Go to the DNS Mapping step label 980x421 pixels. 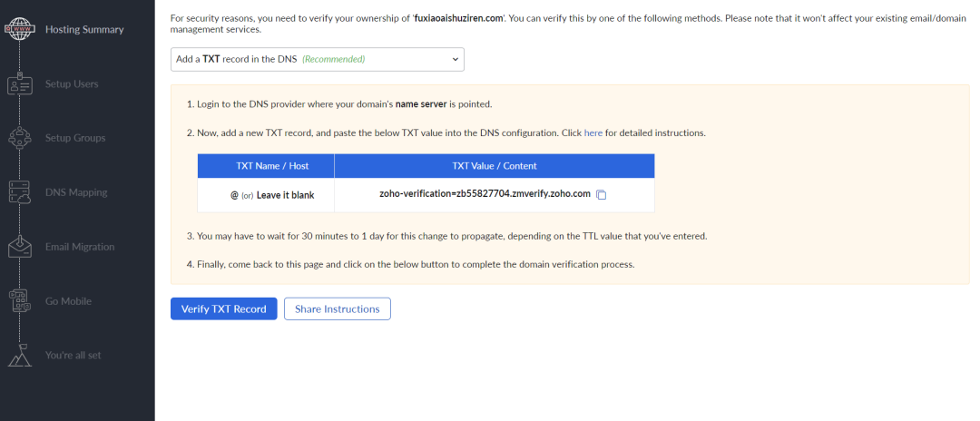pos(76,192)
